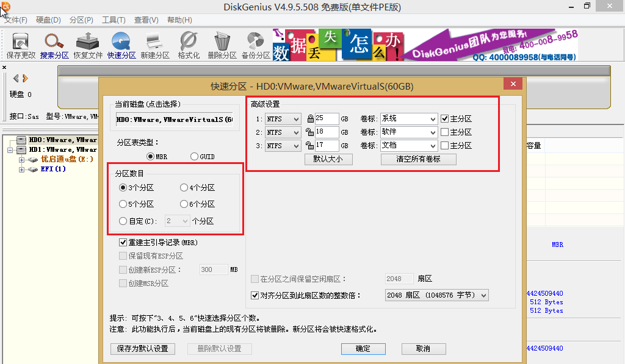625x364 pixels.
Task: Select HD0 disk icon in tree
Action: pos(21,140)
